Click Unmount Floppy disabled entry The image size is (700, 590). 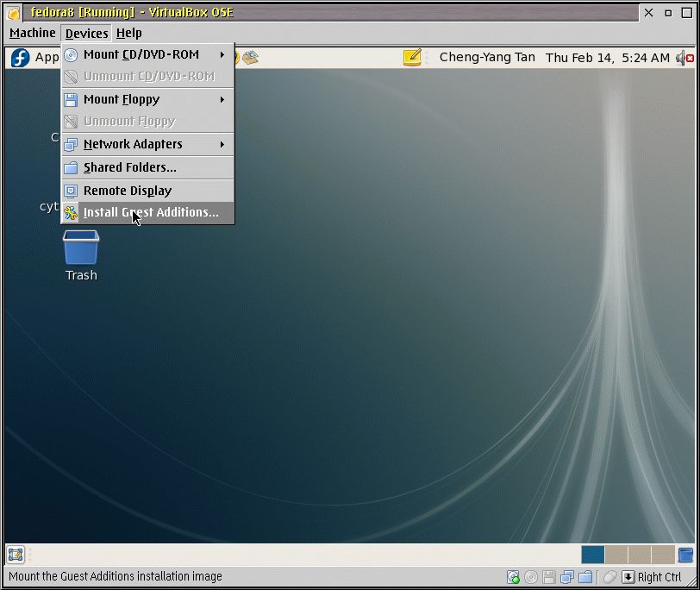pyautogui.click(x=147, y=121)
